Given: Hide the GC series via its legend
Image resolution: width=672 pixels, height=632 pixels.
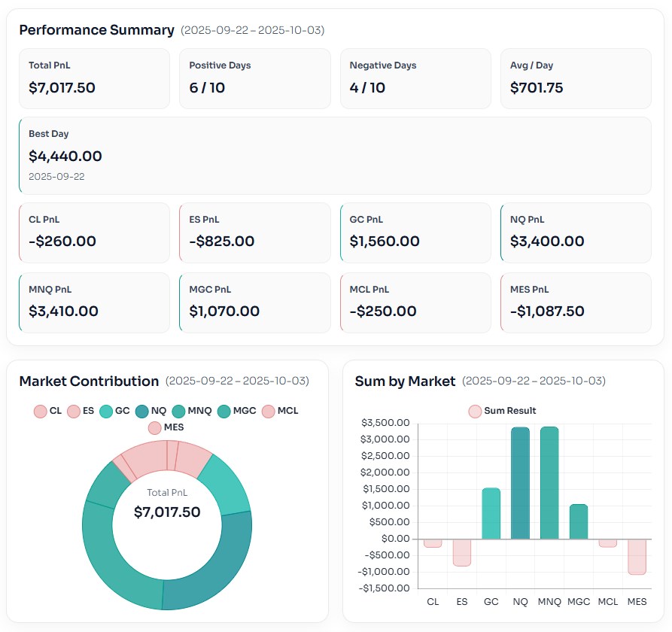Looking at the screenshot, I should point(114,412).
